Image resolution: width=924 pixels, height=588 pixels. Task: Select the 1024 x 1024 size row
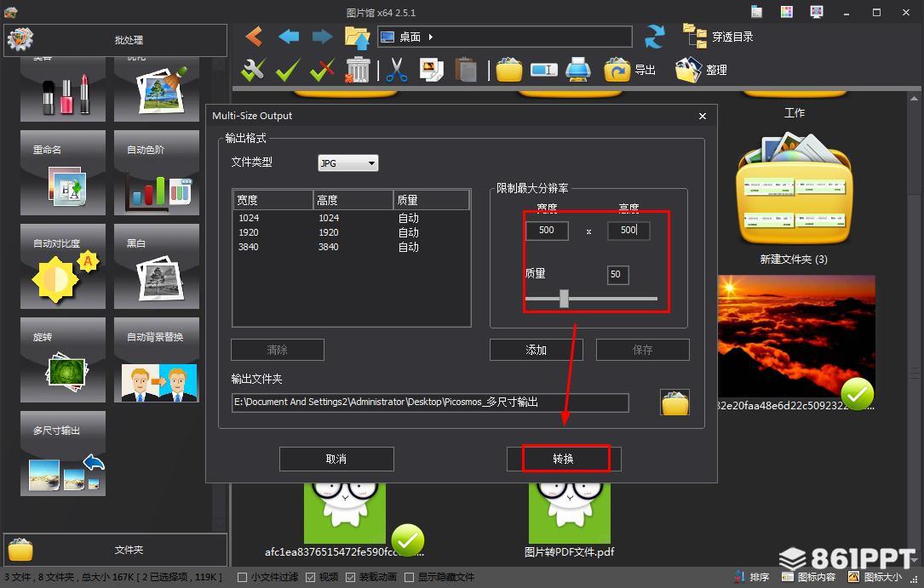(352, 218)
